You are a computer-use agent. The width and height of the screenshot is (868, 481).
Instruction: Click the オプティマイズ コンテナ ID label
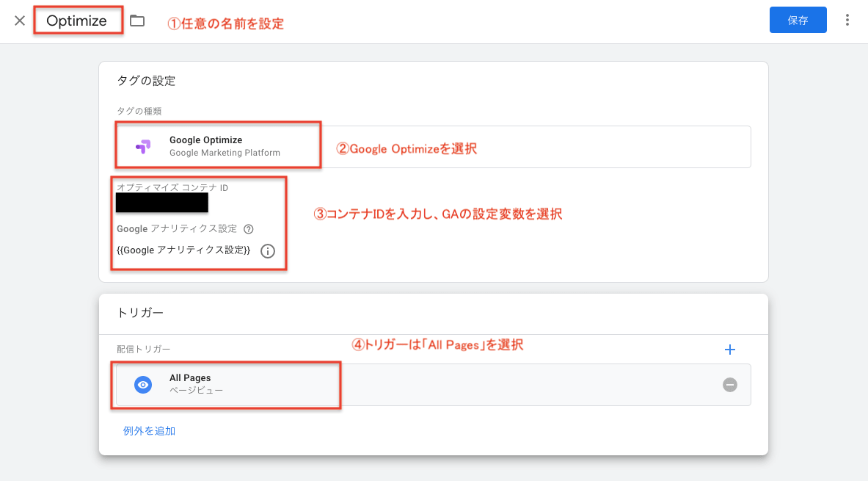[172, 188]
